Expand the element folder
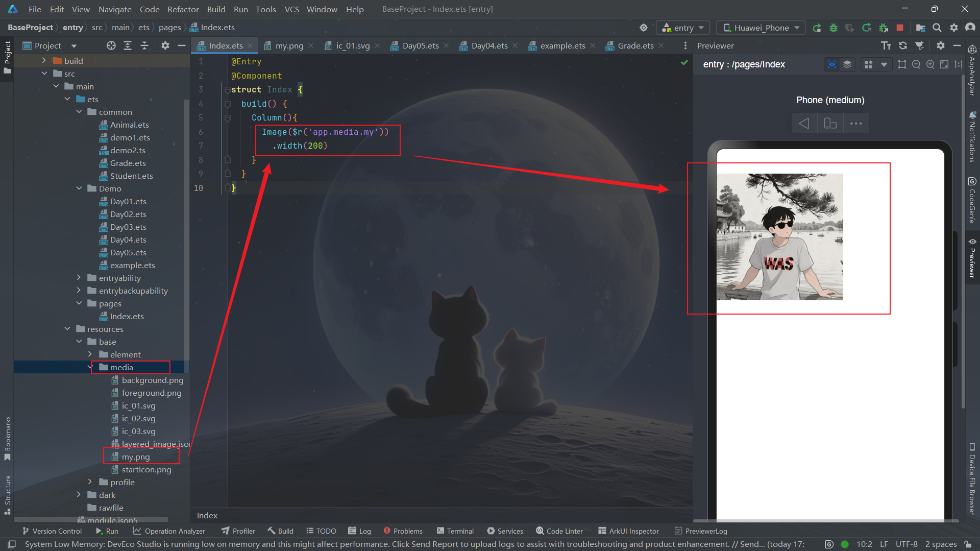This screenshot has height=551, width=980. (90, 354)
